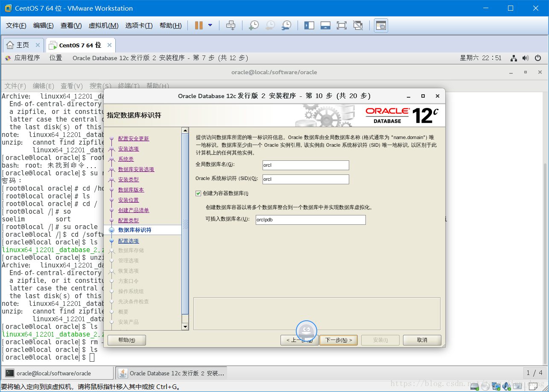Take a snapshot of this virtual machine

click(254, 26)
